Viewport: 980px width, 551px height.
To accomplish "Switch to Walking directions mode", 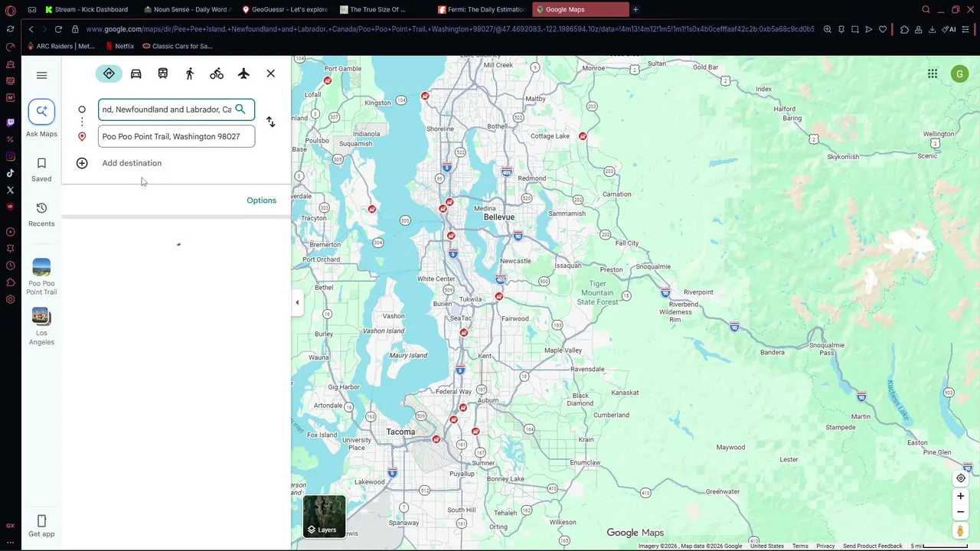I will click(x=190, y=73).
